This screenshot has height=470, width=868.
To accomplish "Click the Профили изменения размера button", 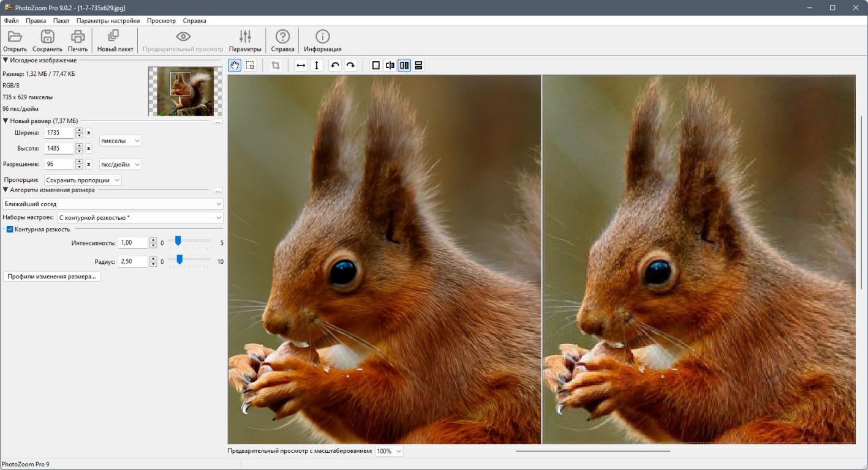I will (x=52, y=277).
